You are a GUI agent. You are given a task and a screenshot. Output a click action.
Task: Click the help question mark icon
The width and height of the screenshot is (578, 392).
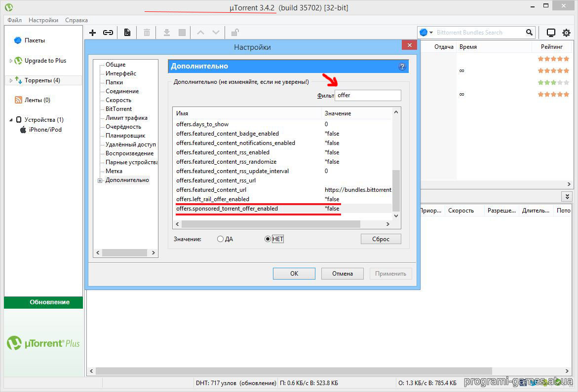[402, 67]
